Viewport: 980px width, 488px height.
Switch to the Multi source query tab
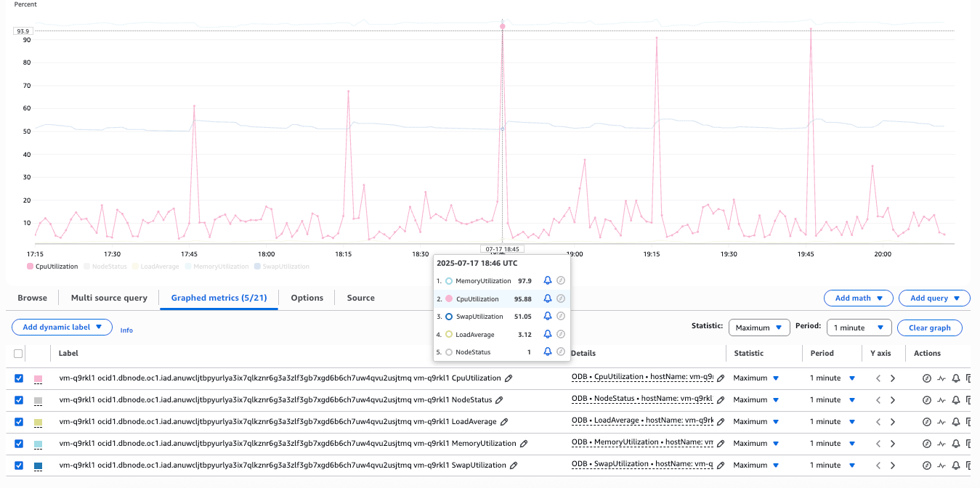[109, 298]
